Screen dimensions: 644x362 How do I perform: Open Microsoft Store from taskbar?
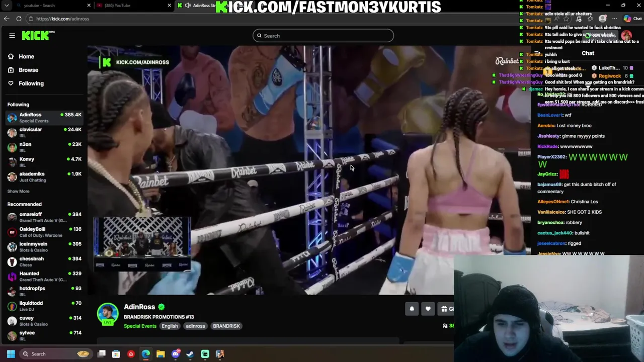click(x=116, y=354)
